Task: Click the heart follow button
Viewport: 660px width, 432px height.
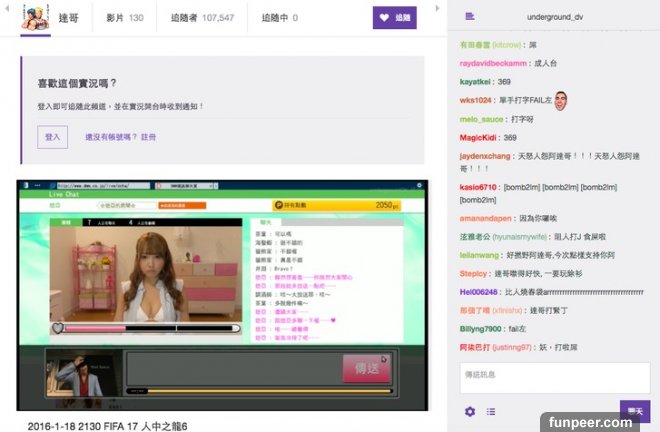Action: (394, 18)
